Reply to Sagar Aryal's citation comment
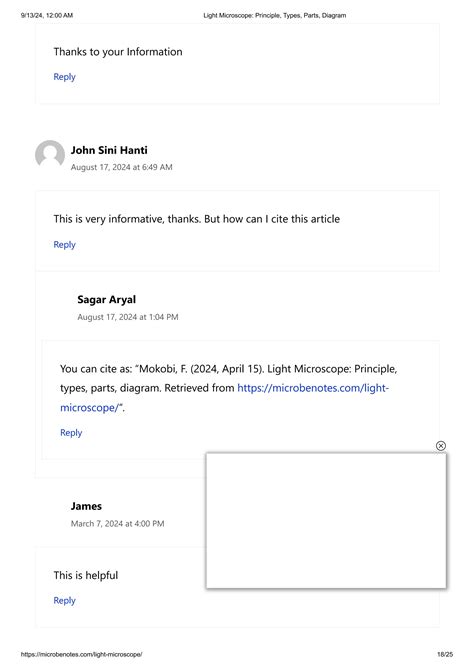 [71, 433]
